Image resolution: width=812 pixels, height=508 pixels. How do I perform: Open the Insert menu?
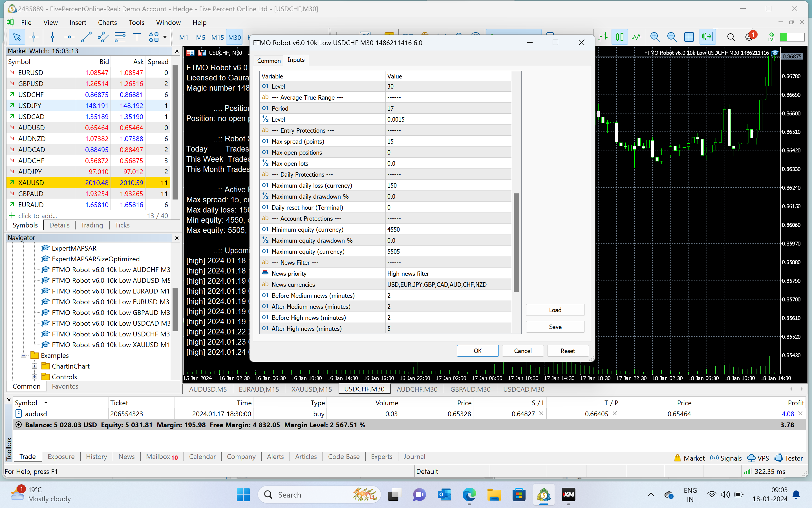[78, 22]
